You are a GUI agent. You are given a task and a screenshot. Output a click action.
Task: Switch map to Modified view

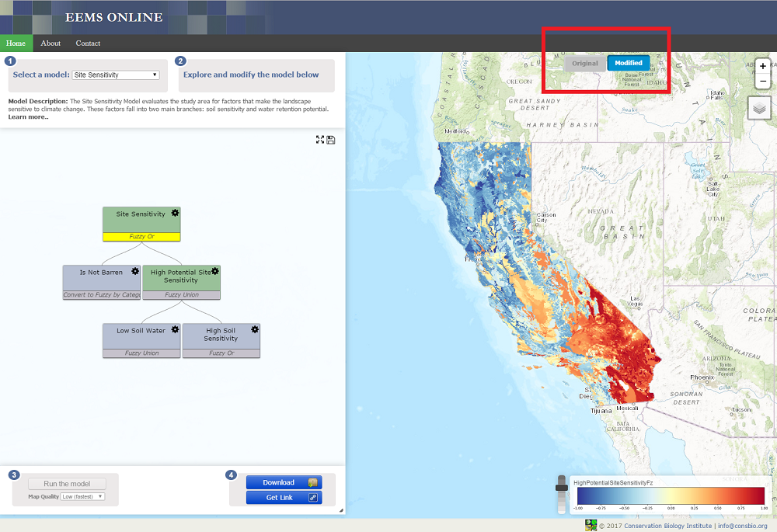pos(628,63)
